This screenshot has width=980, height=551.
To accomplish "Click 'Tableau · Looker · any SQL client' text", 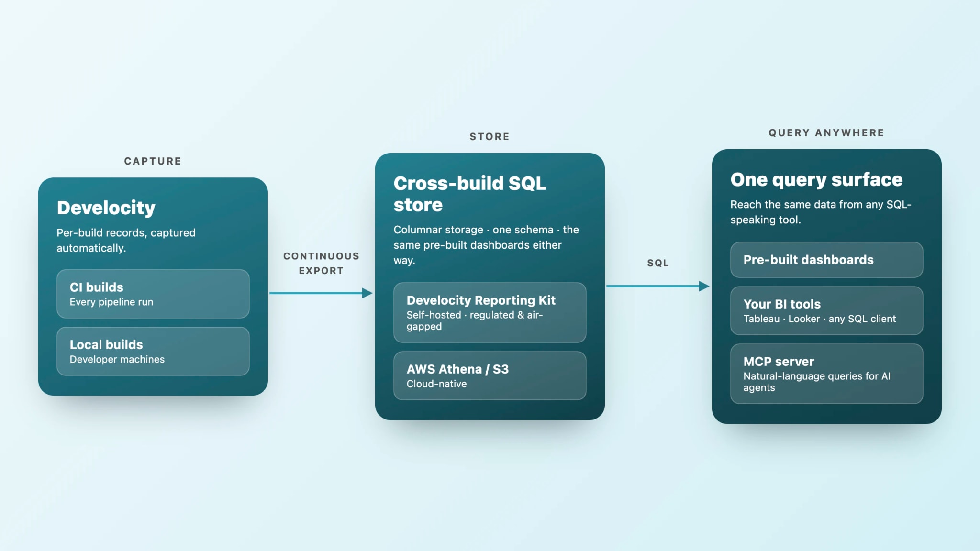I will (x=819, y=319).
